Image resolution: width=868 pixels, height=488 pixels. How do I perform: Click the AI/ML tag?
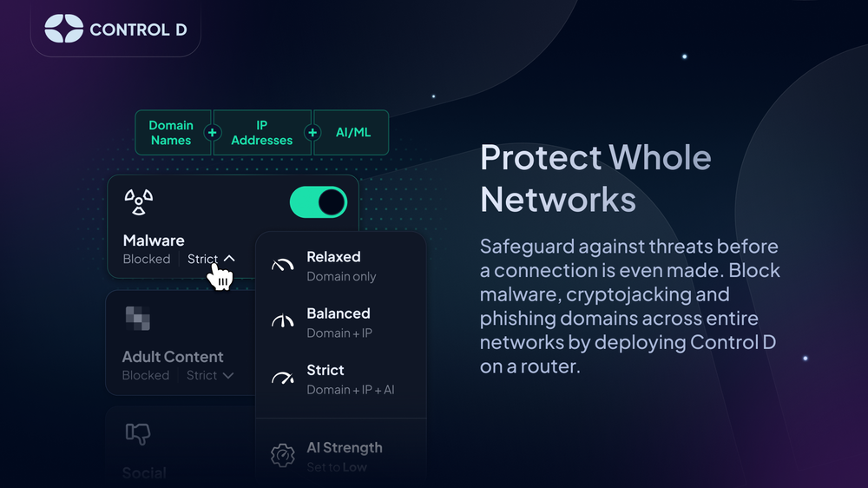click(x=353, y=133)
